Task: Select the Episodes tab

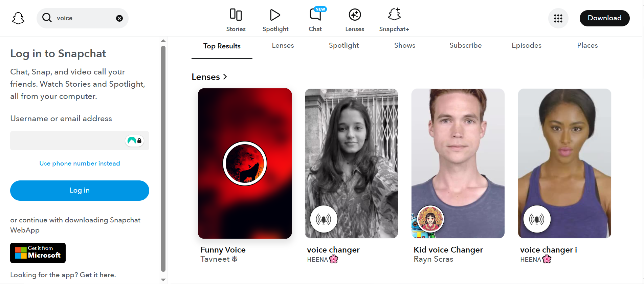Action: [527, 45]
